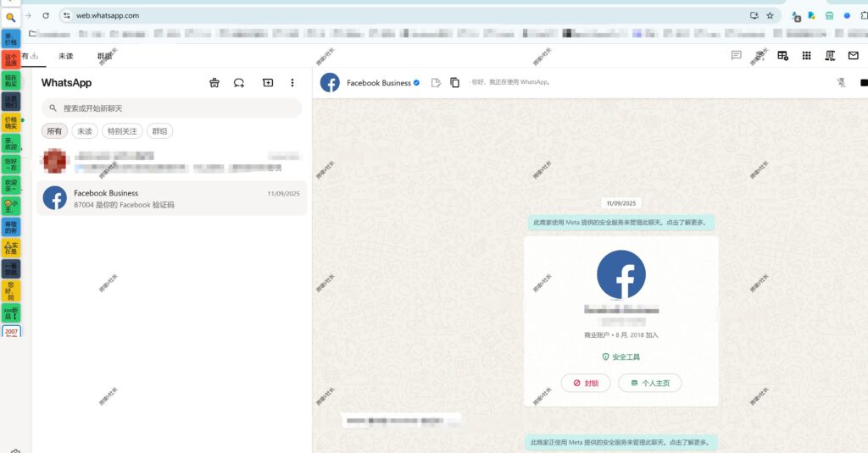The width and height of the screenshot is (868, 453).
Task: Select the 特别关注 filter chip
Action: (122, 131)
